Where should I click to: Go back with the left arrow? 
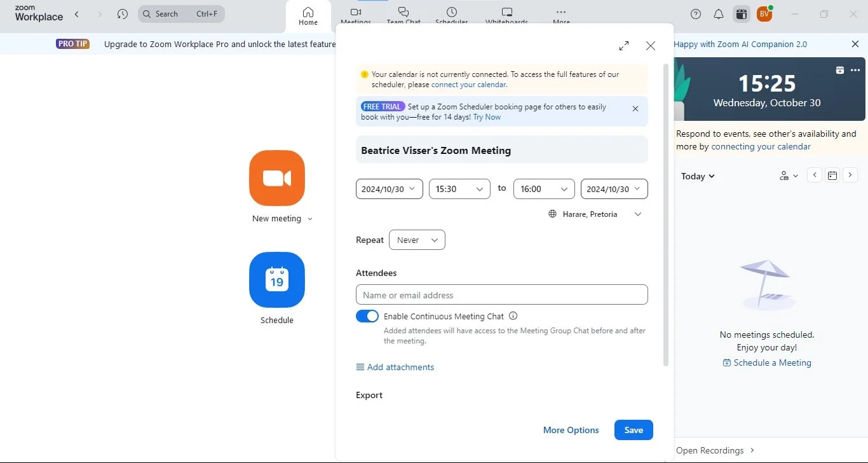coord(77,14)
